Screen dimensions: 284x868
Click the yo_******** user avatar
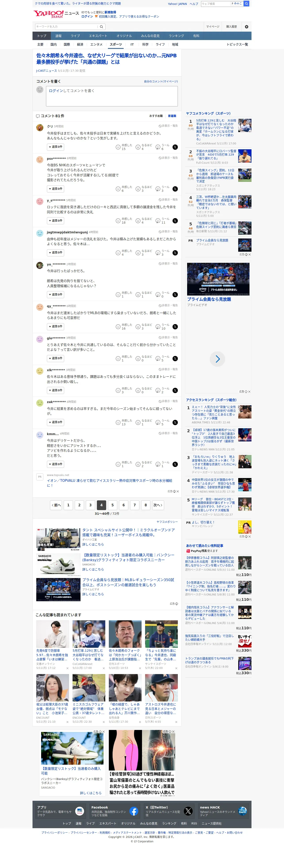point(40,265)
